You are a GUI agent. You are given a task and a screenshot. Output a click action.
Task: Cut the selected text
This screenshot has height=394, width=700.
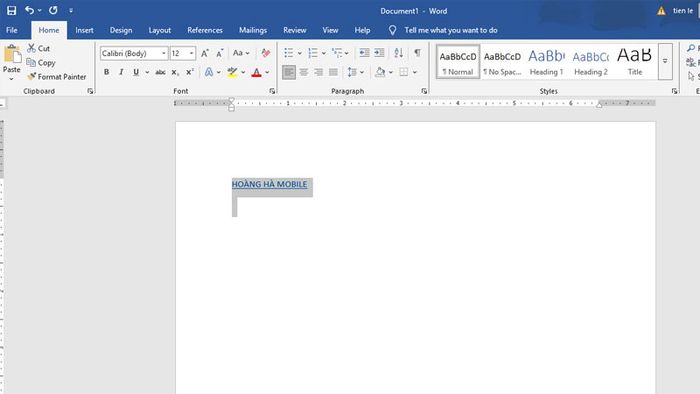click(39, 48)
